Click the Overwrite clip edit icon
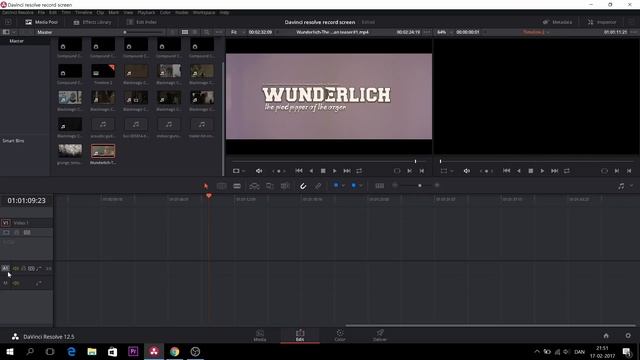The image size is (640, 360). [x=270, y=186]
